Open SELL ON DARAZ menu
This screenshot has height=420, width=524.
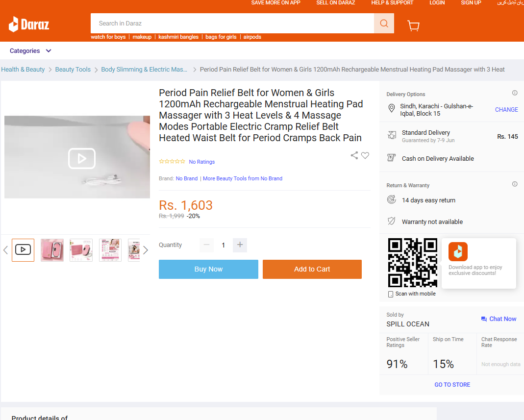point(335,2)
